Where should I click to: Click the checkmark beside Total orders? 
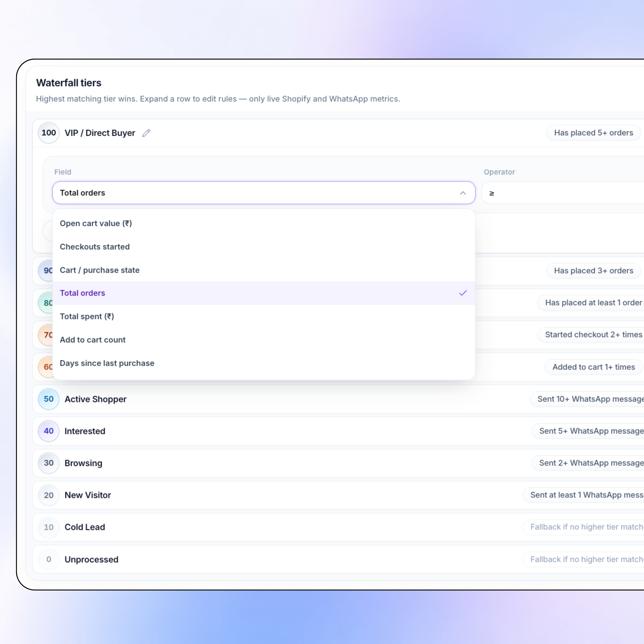click(x=463, y=293)
